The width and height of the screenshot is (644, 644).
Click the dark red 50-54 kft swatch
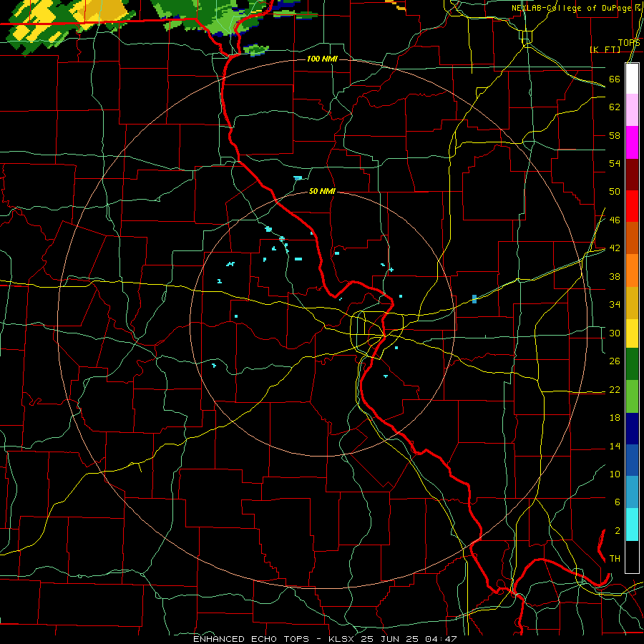[x=632, y=175]
